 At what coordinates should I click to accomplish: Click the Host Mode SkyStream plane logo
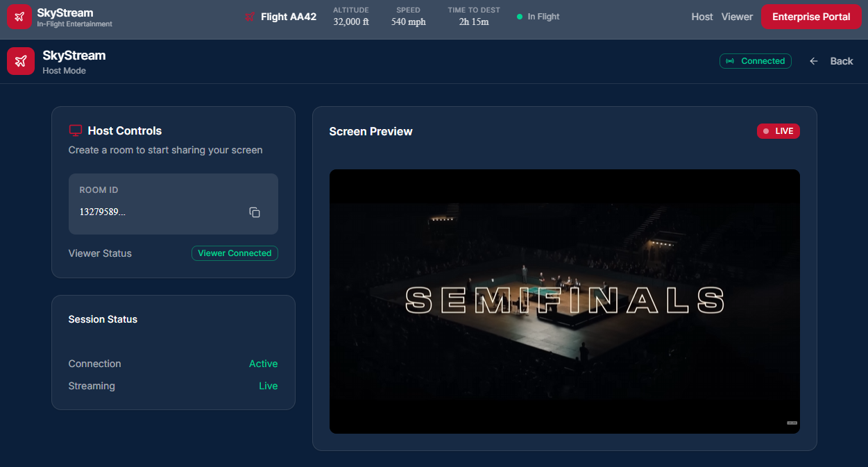pos(21,61)
